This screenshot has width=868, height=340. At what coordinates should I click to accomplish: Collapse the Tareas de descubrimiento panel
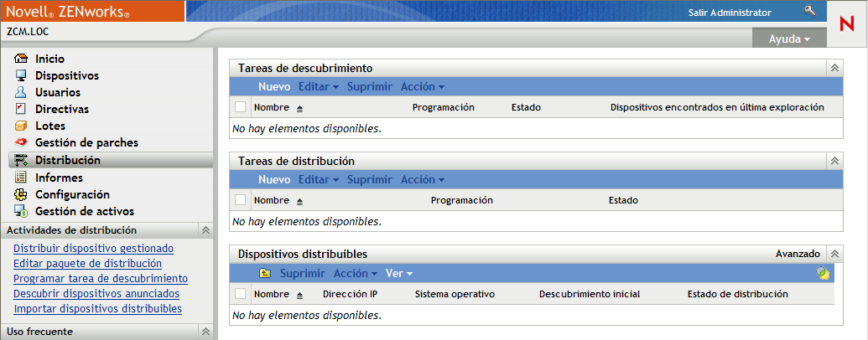click(834, 68)
